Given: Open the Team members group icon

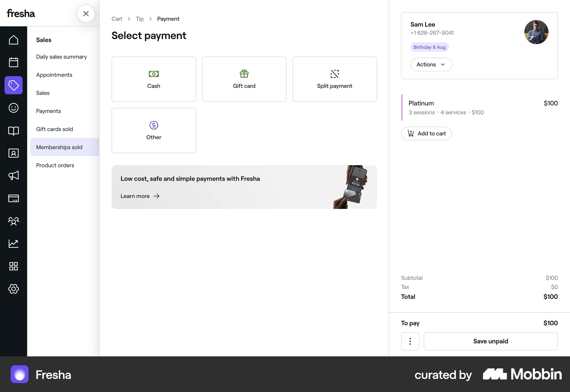Looking at the screenshot, I should click(13, 221).
